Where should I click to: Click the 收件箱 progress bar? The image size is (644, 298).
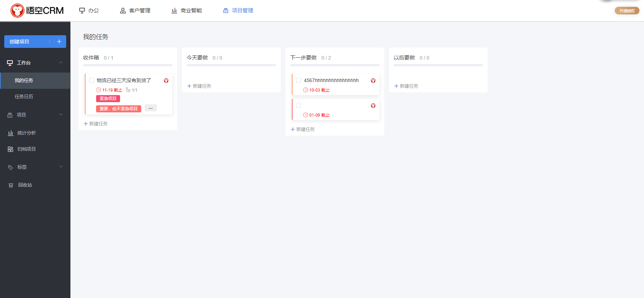point(128,65)
